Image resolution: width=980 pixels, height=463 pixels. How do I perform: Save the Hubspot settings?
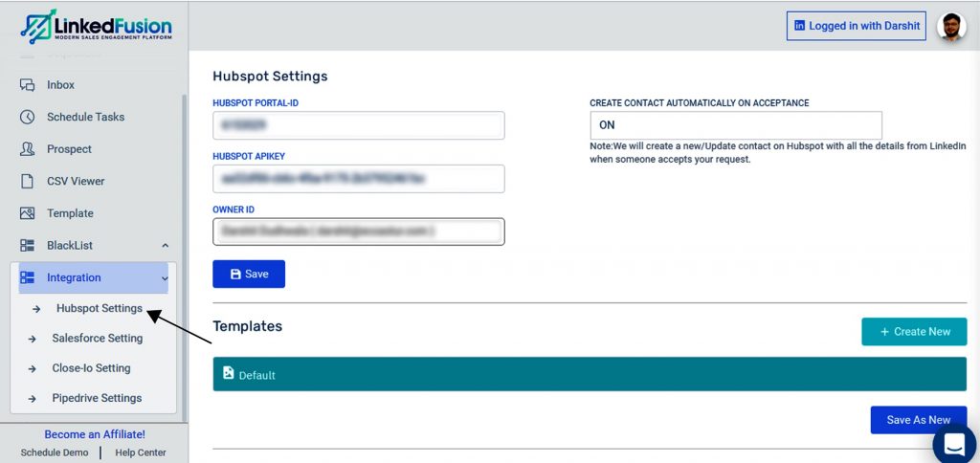click(x=249, y=274)
